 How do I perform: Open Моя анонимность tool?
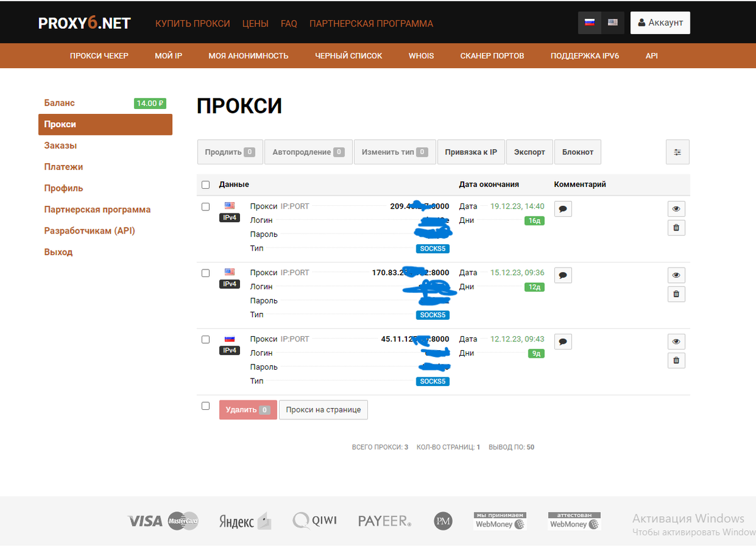(x=248, y=55)
